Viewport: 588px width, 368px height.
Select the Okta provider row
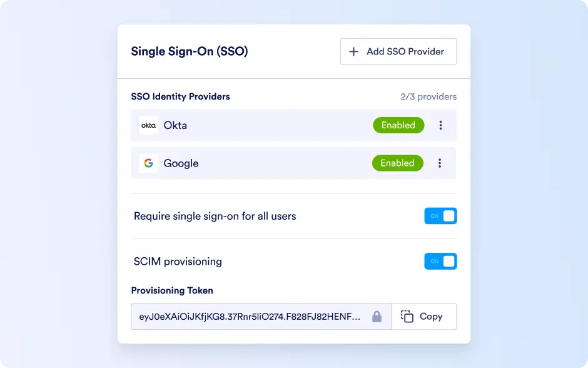[x=293, y=125]
